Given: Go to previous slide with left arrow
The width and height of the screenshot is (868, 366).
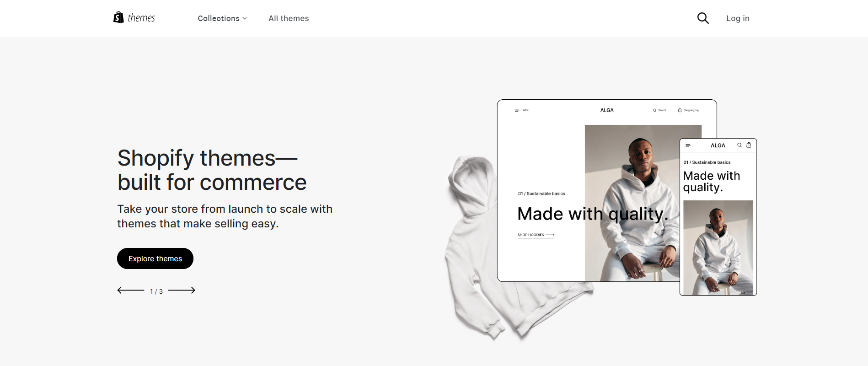Looking at the screenshot, I should (x=131, y=290).
